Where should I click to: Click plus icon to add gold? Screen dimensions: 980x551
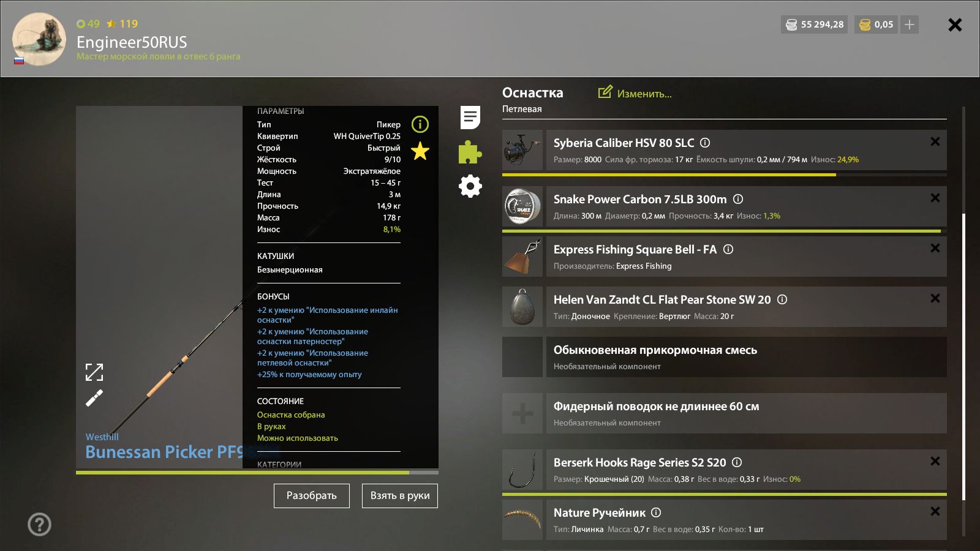[x=910, y=24]
